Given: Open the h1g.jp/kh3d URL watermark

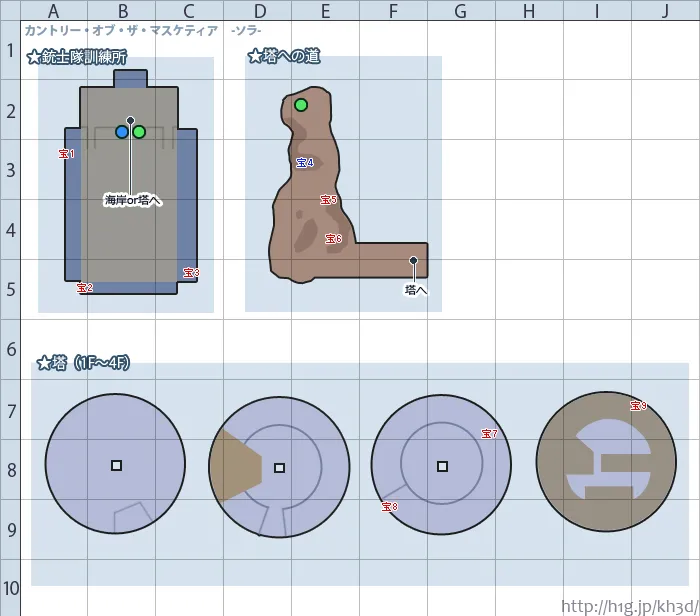Looking at the screenshot, I should coord(628,606).
